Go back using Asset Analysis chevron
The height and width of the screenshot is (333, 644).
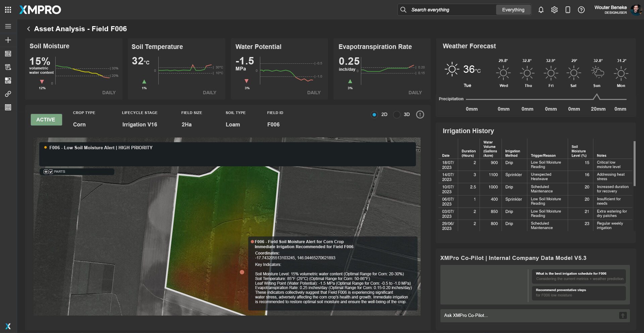click(29, 29)
